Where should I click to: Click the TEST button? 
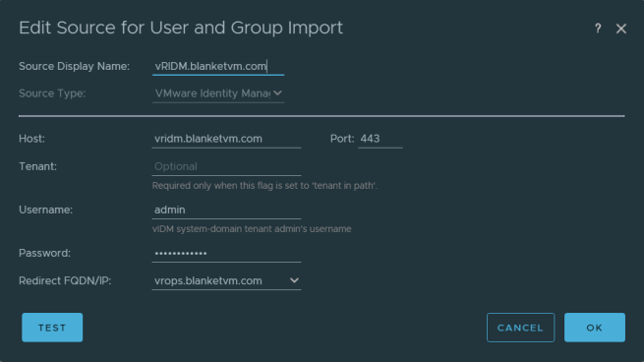coord(52,328)
